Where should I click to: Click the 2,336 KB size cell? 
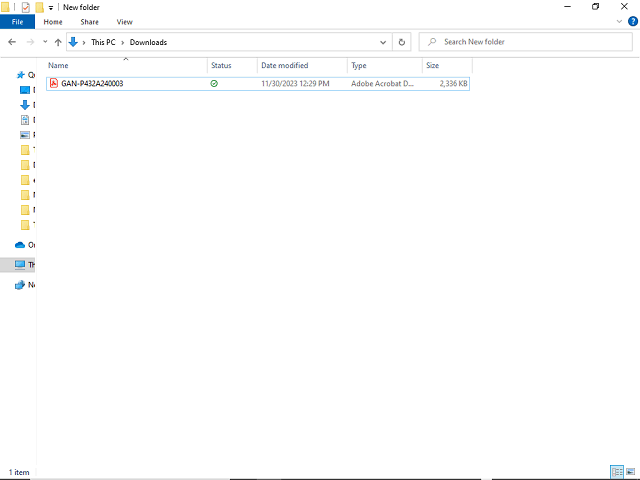(x=453, y=84)
